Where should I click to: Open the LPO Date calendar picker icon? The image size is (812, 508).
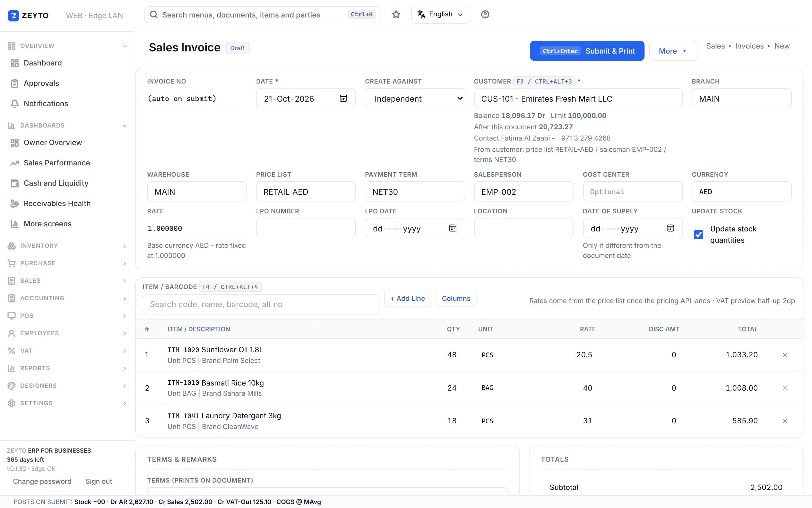453,228
